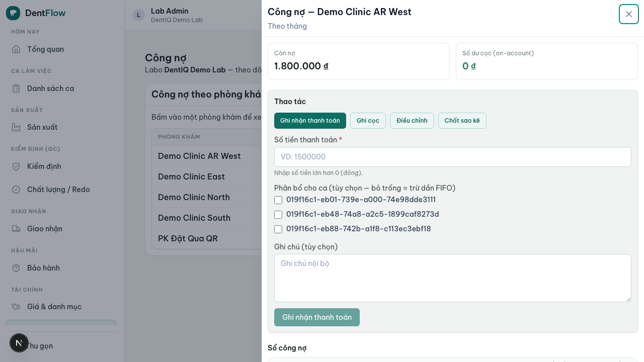The width and height of the screenshot is (644, 362).
Task: Open Sản xuất factory icon
Action: point(16,127)
